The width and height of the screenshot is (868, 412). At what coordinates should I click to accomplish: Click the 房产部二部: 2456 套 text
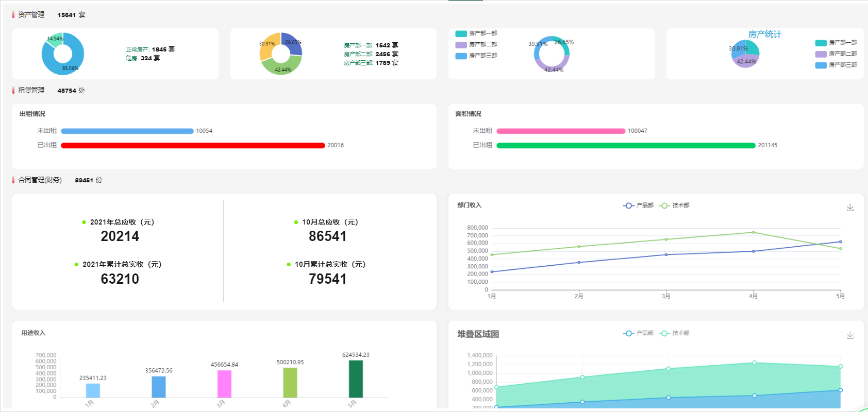[371, 54]
